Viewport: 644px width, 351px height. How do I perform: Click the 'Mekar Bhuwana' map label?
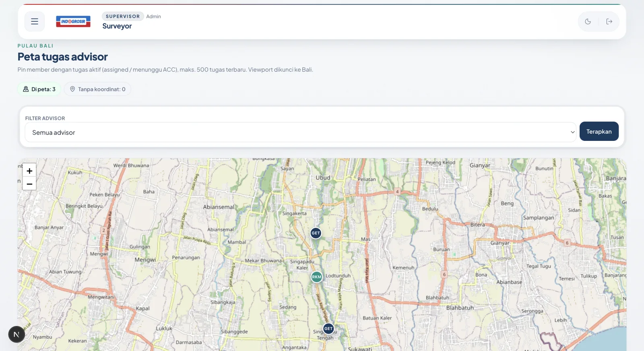[263, 261]
